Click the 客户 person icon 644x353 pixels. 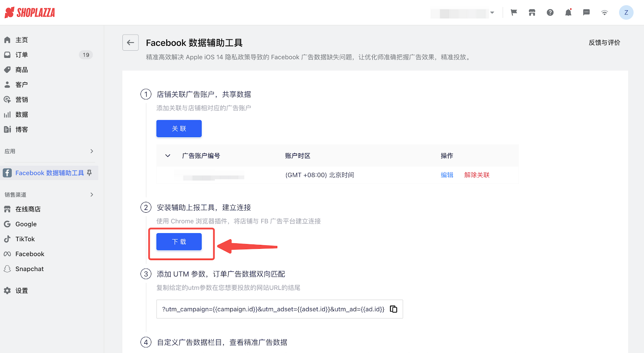[x=7, y=84]
